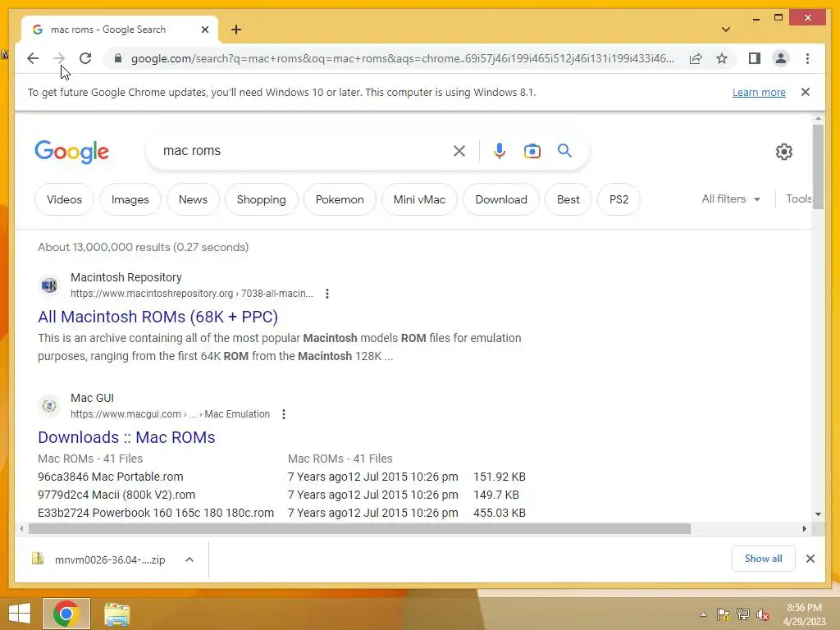
Task: Open File Explorer from the taskbar
Action: pyautogui.click(x=116, y=614)
